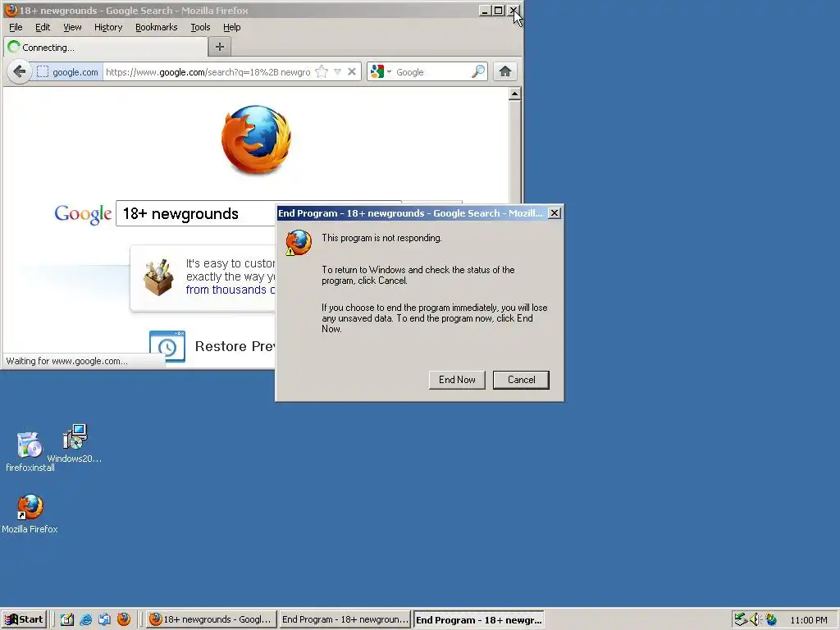840x630 pixels.
Task: Select the Connecting... tab
Action: pos(106,47)
